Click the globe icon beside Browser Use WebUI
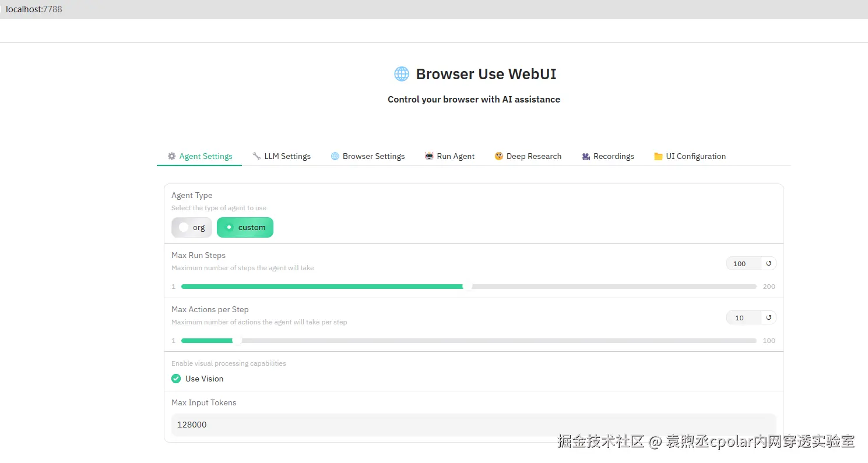Screen dimensions: 868x463 [402, 74]
